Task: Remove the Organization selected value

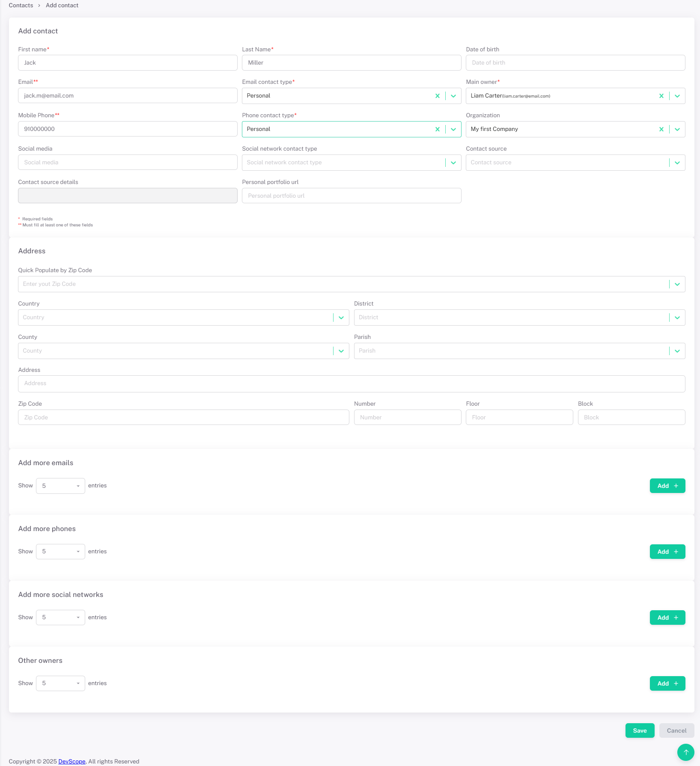Action: pos(661,129)
